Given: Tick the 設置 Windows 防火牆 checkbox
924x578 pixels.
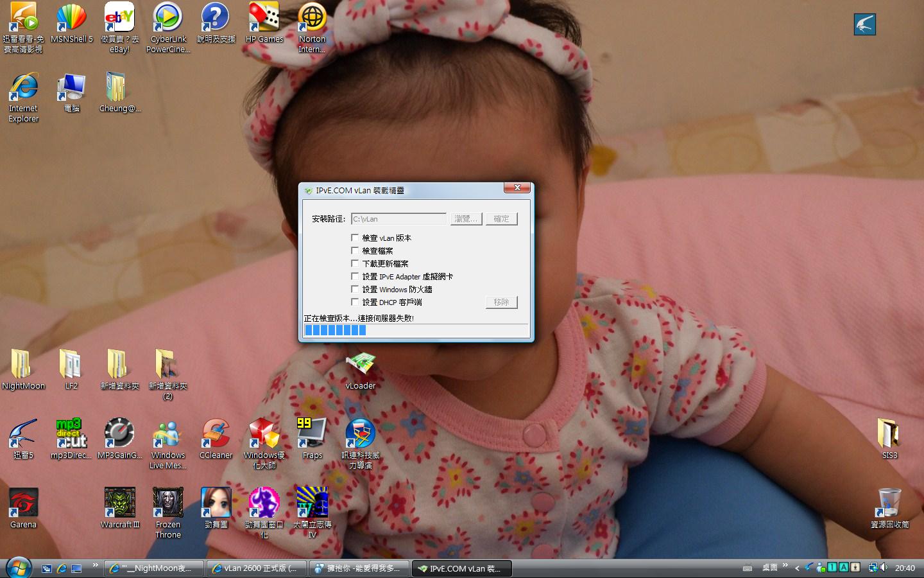Looking at the screenshot, I should 355,289.
